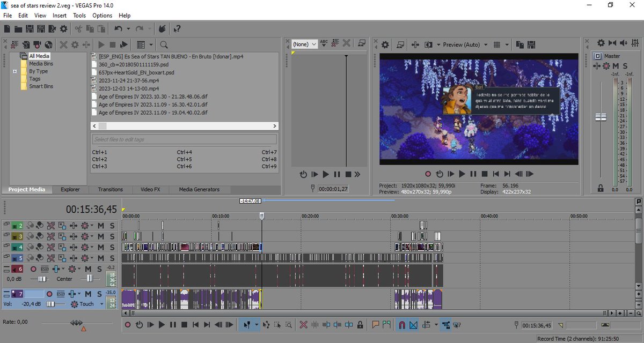Screen dimensions: 644x343
Task: Open the interactive tutorials hand icon
Action: [x=162, y=29]
